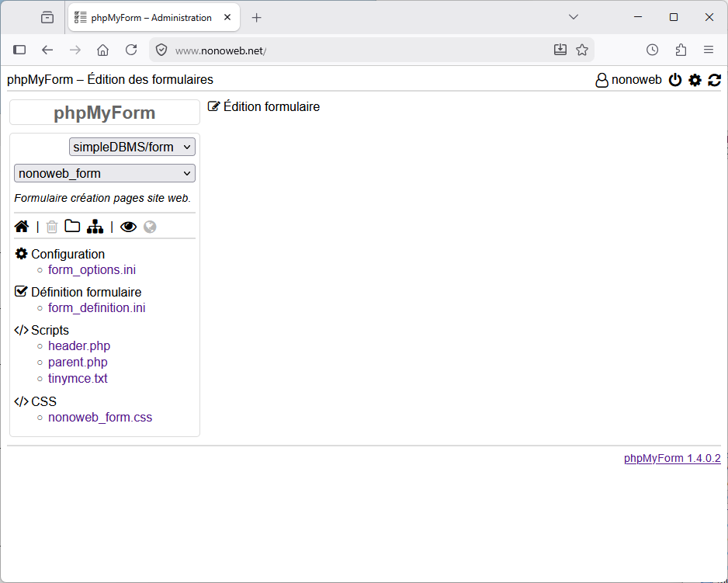This screenshot has width=728, height=583.
Task: Click the nonoweb user profile icon
Action: tap(601, 80)
